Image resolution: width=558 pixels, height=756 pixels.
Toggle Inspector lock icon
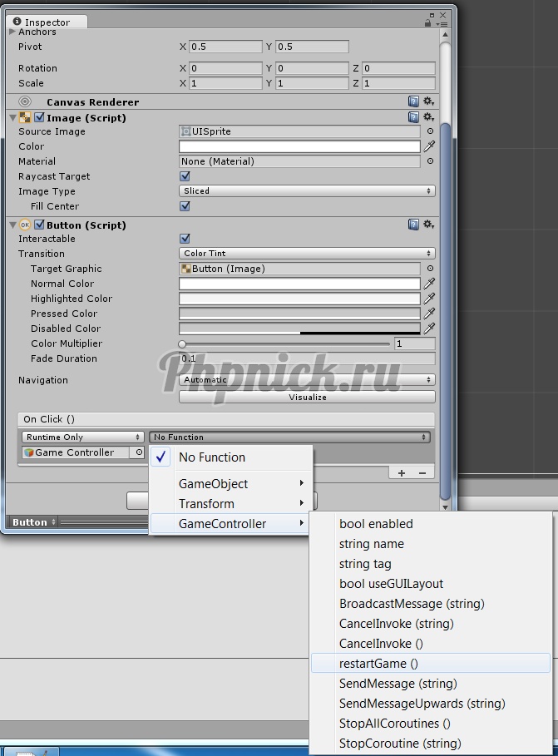[427, 22]
